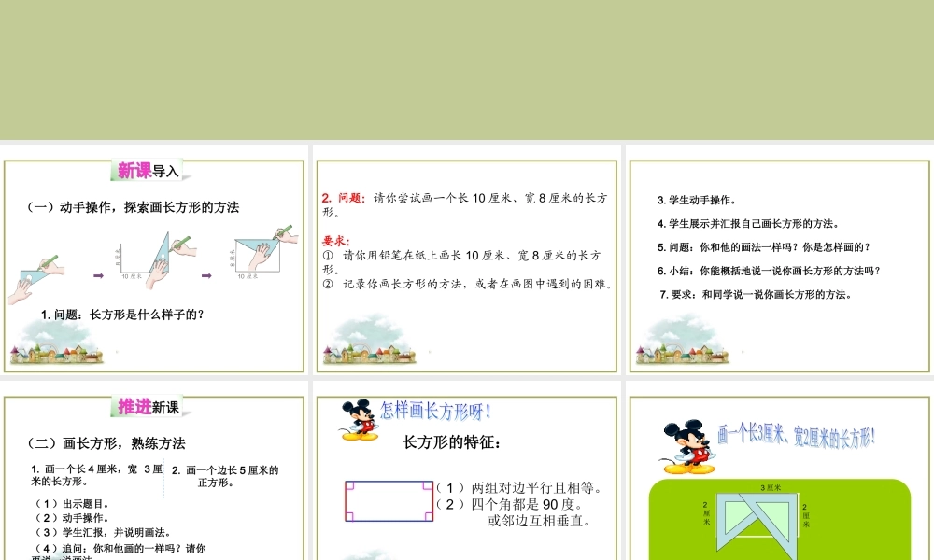Click the red rectangle outline under 长方形的特征
Screen dimensions: 934x560
pyautogui.click(x=391, y=501)
